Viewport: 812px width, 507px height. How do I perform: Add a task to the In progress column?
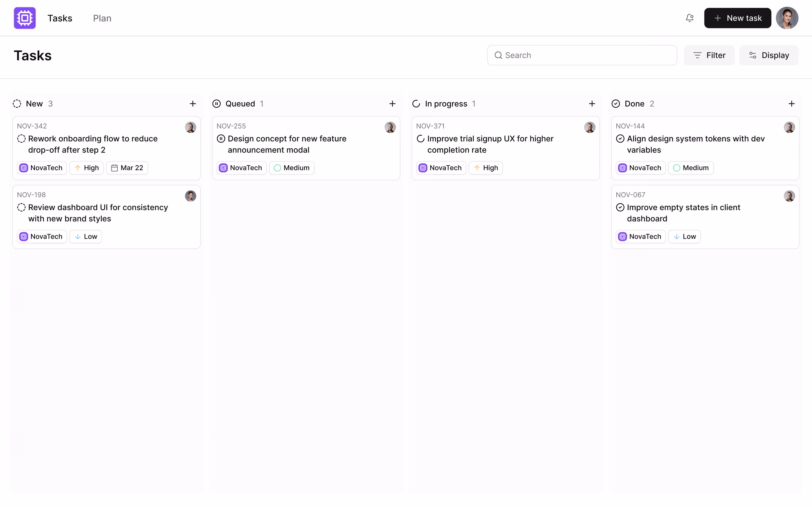pos(592,104)
